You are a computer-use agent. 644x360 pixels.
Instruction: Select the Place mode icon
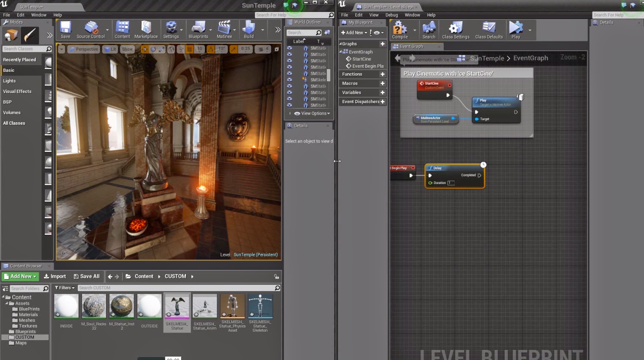click(x=11, y=36)
